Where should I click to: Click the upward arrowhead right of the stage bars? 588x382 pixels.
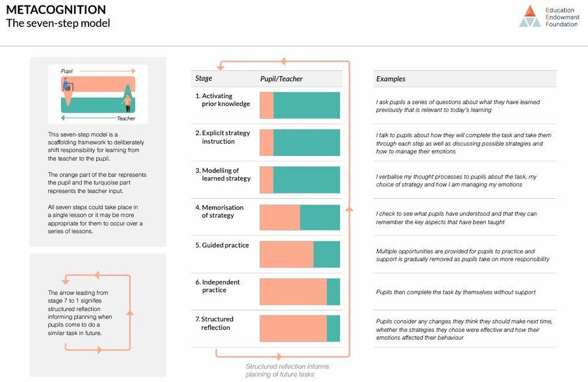(349, 209)
